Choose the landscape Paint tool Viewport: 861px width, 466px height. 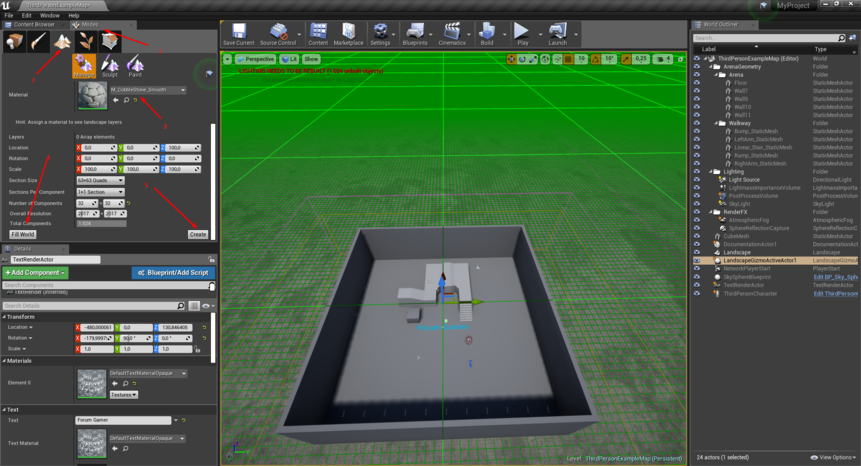point(135,66)
